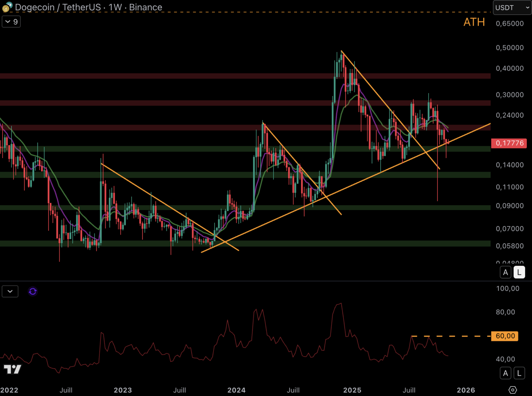Click the Dogecoin / TetherUS symbol title
Image resolution: width=532 pixels, height=396 pixels.
(x=58, y=7)
